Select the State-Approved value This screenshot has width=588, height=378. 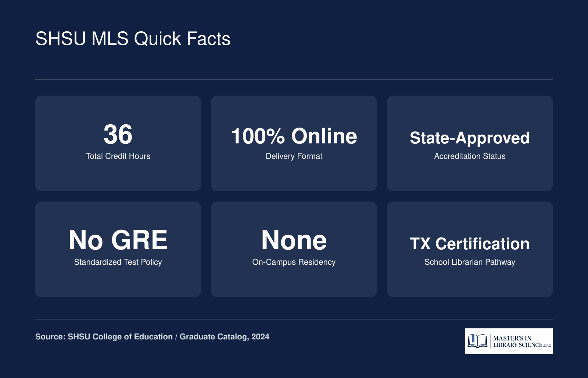pyautogui.click(x=470, y=138)
